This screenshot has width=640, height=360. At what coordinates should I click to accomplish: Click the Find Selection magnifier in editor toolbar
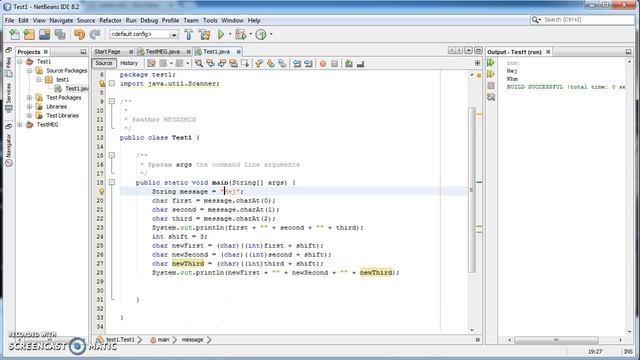pyautogui.click(x=199, y=63)
